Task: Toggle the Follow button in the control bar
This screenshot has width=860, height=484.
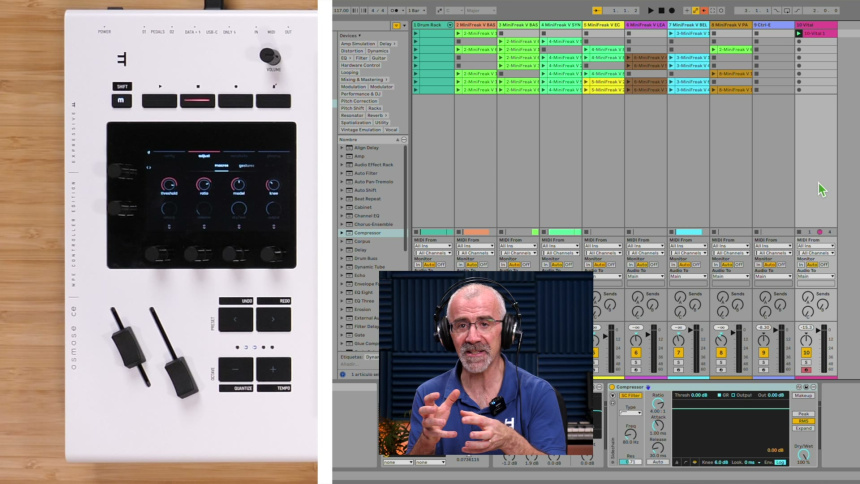Action: click(597, 10)
